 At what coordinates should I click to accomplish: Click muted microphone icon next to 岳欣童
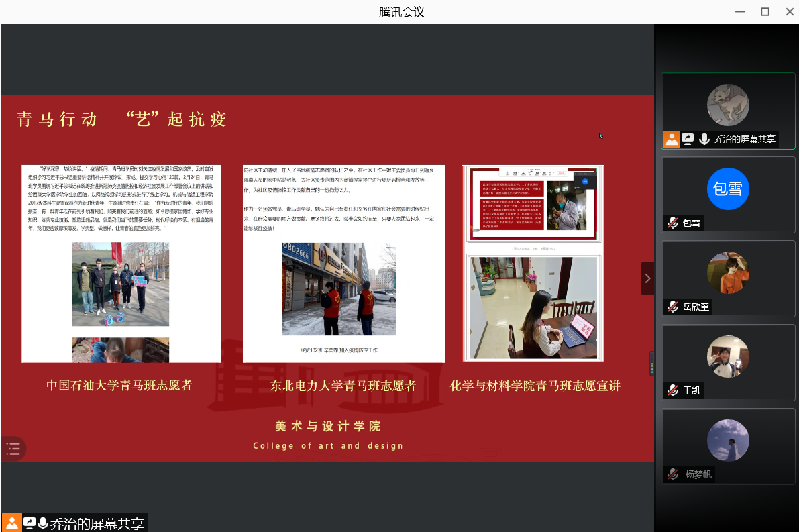pos(672,307)
